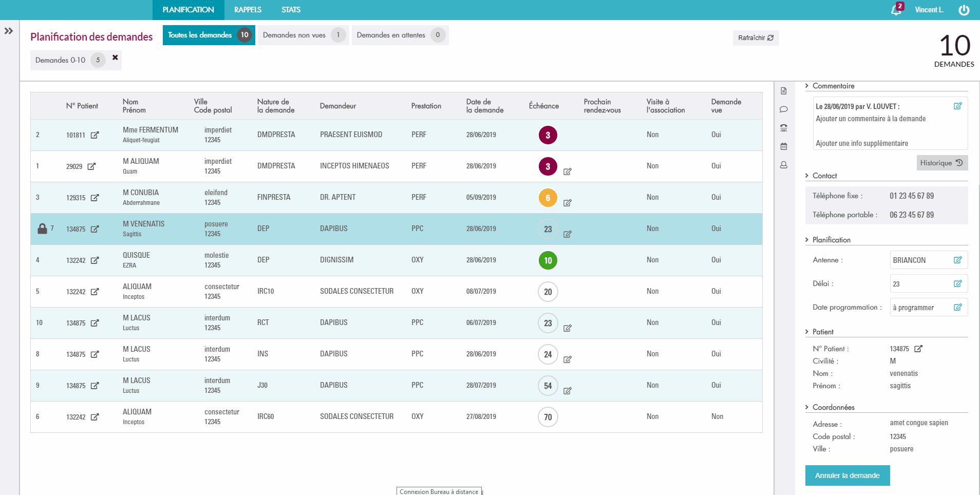Remove the Demandes 0-10 filter
Viewport: 980px width, 495px height.
pyautogui.click(x=115, y=58)
